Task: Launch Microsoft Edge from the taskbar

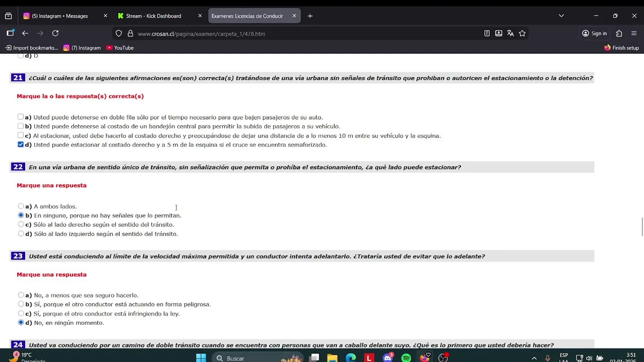Action: pos(351,358)
